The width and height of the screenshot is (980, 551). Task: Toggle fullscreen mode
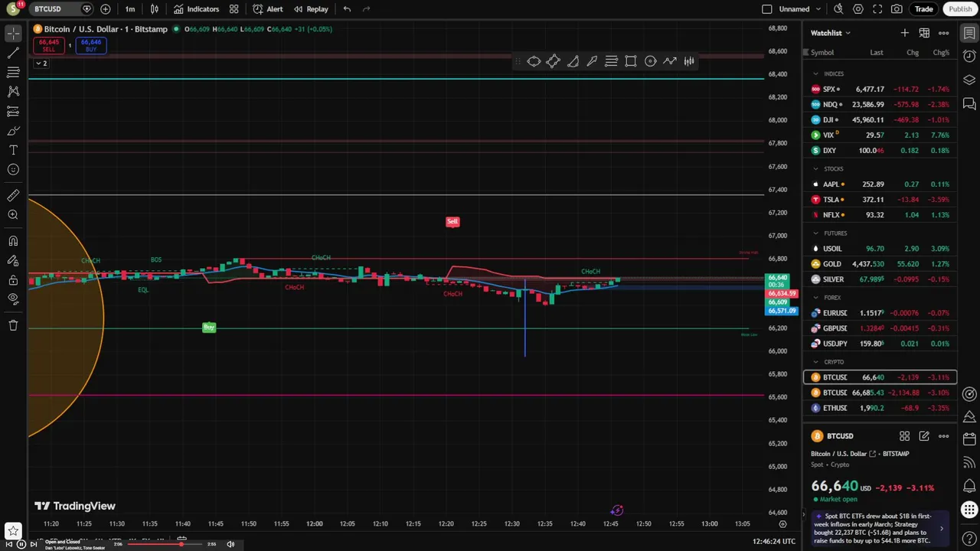pyautogui.click(x=877, y=9)
